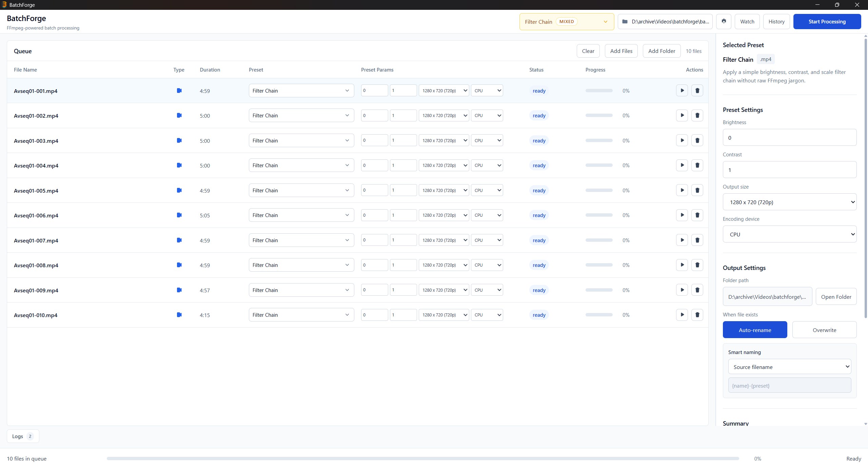Click file name Avseq01-009.mp4
Viewport: 868px width, 468px height.
click(x=36, y=290)
